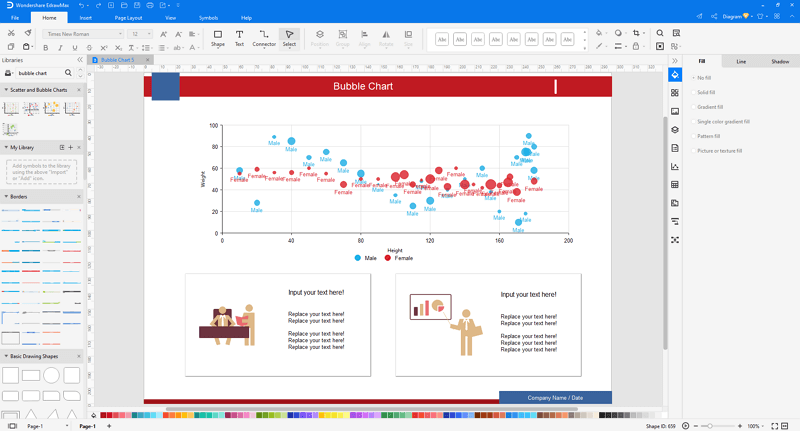800x431 pixels.
Task: Select the No fill option
Action: 702,78
